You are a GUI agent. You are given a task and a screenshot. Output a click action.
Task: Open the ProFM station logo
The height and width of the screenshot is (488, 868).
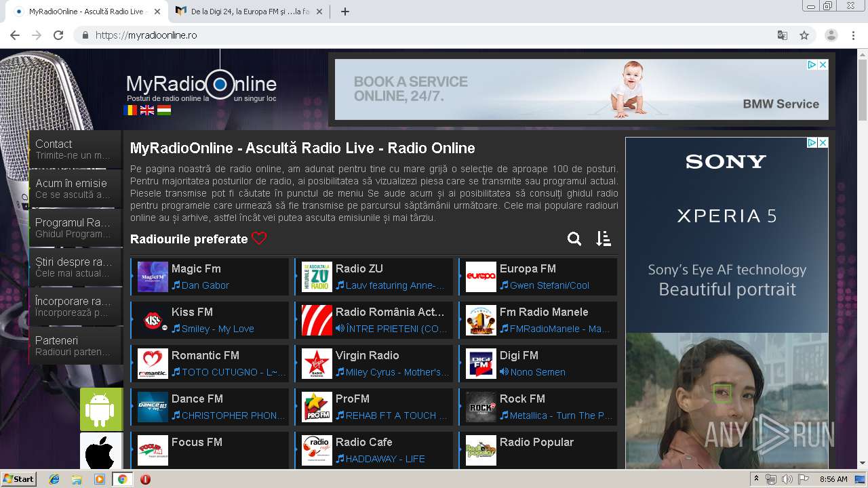[x=317, y=407]
